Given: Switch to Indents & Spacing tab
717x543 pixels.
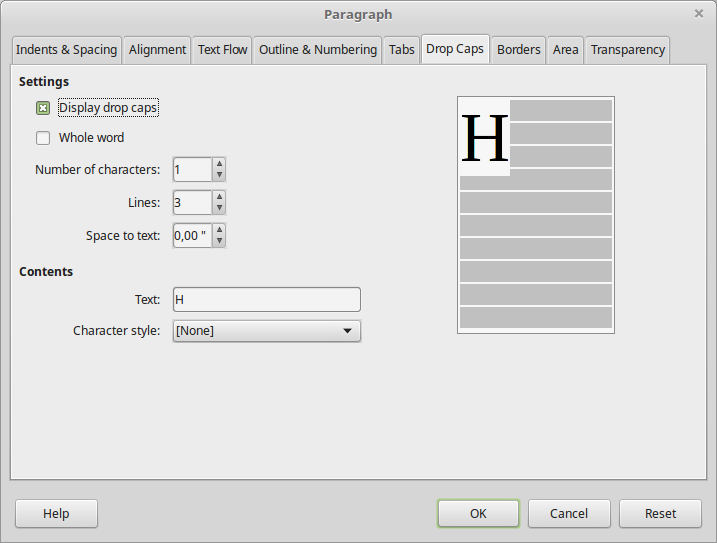Looking at the screenshot, I should (67, 50).
